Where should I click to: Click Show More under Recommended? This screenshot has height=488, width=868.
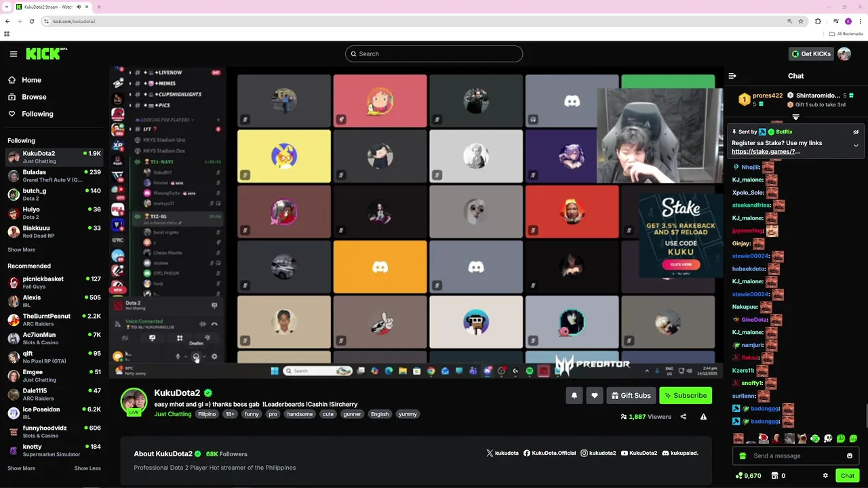coord(21,468)
